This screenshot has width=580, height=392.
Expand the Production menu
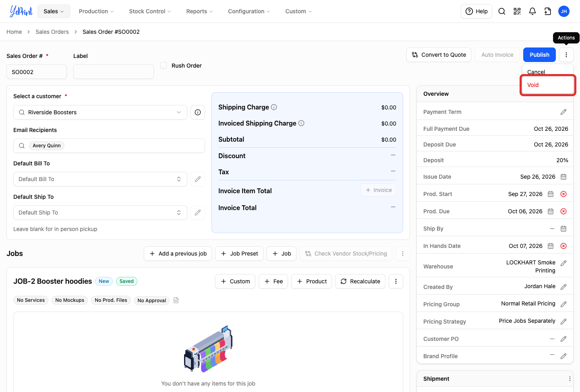coord(96,11)
